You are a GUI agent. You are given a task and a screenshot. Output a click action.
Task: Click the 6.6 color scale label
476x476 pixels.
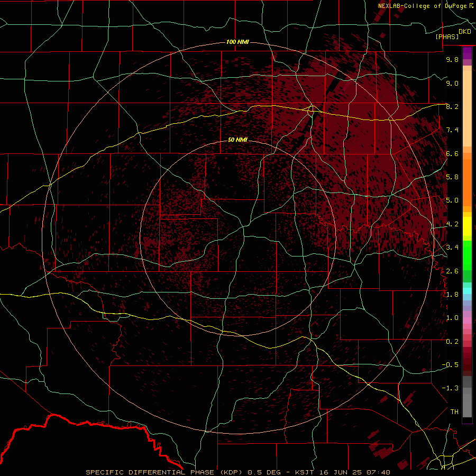pyautogui.click(x=452, y=153)
